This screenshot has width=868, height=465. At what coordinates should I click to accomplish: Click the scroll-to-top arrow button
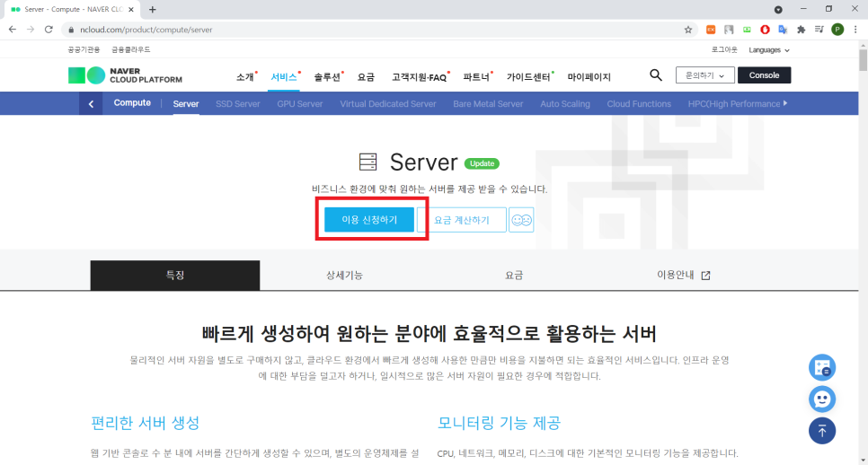pyautogui.click(x=822, y=431)
